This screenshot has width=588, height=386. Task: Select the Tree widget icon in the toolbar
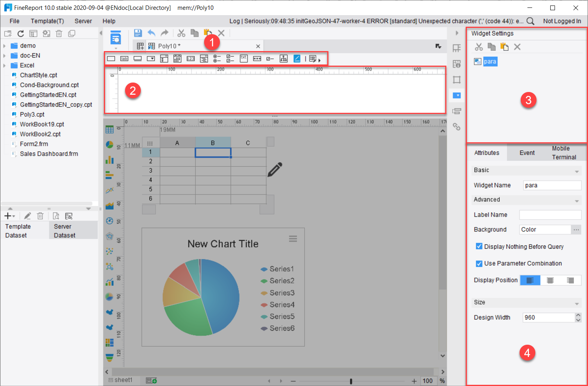(x=284, y=58)
